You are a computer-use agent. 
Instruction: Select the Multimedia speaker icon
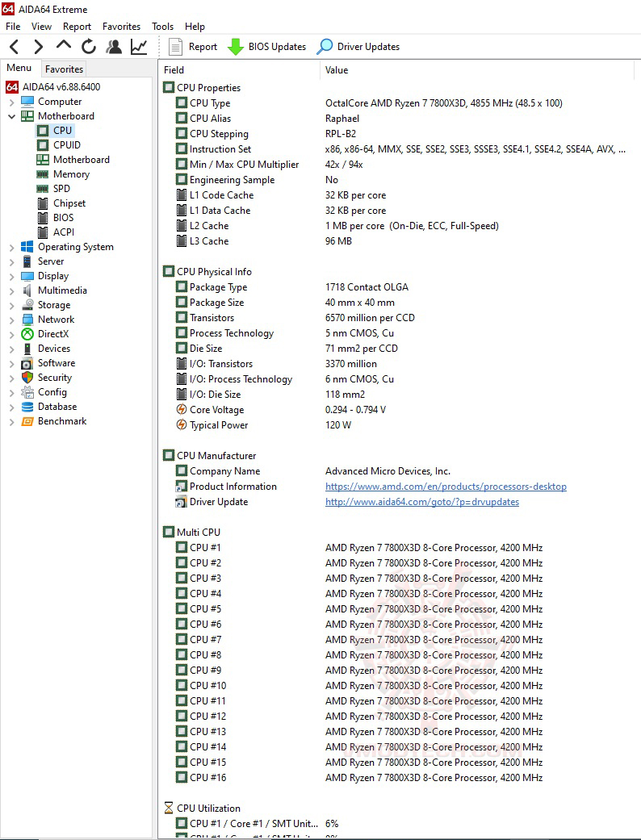tap(27, 290)
